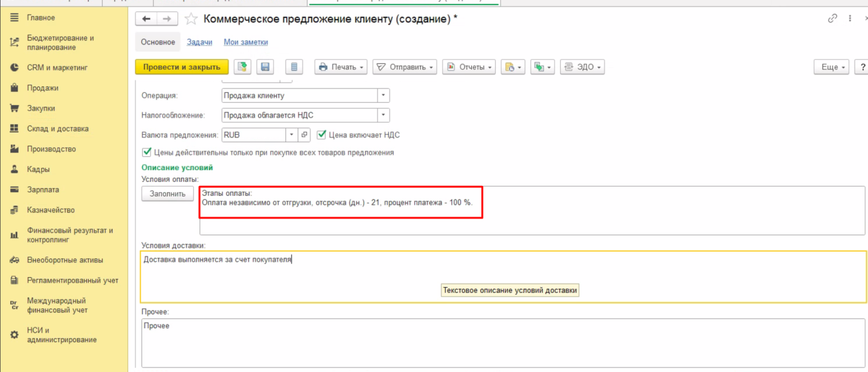Screen dimensions: 868x372
Task: Toggle 'Цена включает НДС' checkbox
Action: (323, 135)
